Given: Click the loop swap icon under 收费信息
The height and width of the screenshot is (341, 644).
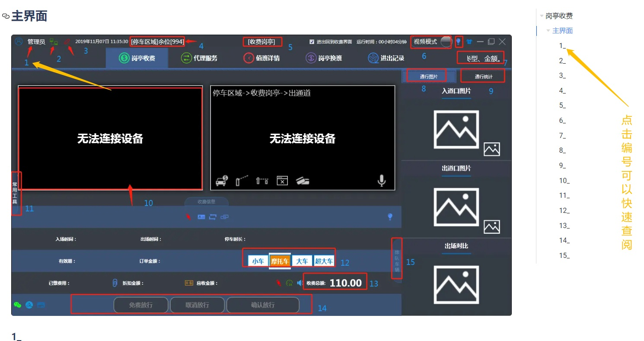Looking at the screenshot, I should coord(213,217).
